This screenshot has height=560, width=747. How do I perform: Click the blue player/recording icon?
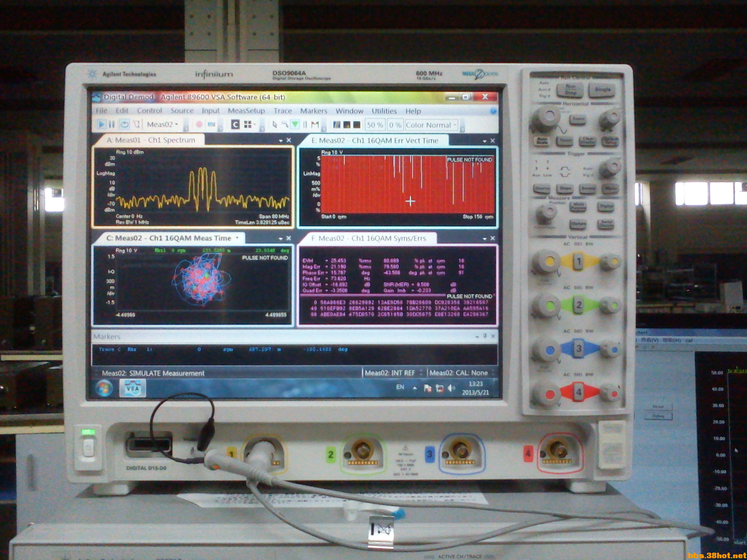[211, 125]
